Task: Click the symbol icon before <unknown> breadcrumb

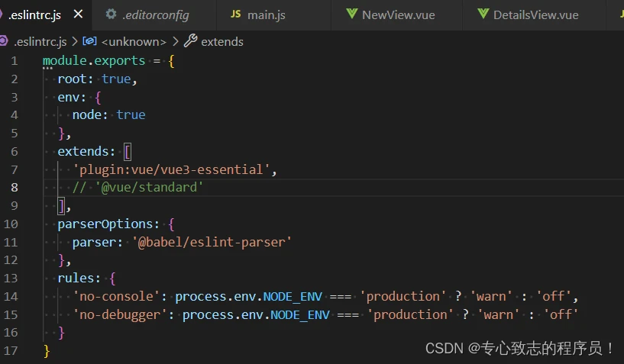Action: point(90,41)
